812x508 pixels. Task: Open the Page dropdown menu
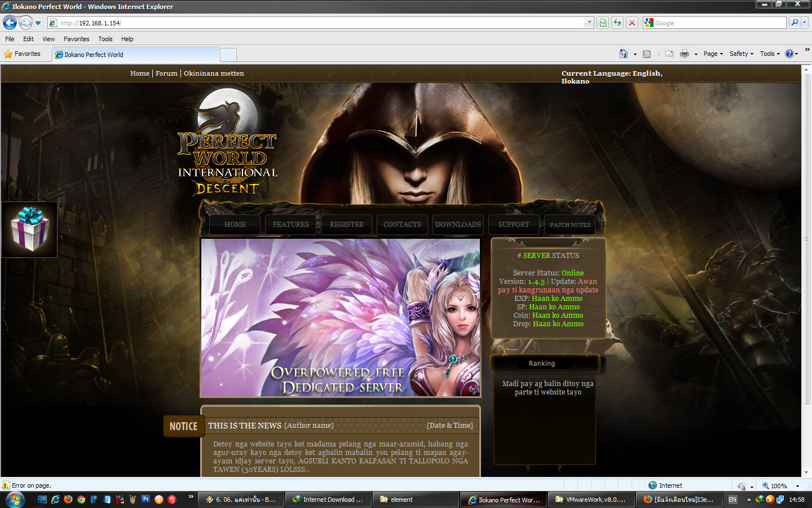point(713,54)
